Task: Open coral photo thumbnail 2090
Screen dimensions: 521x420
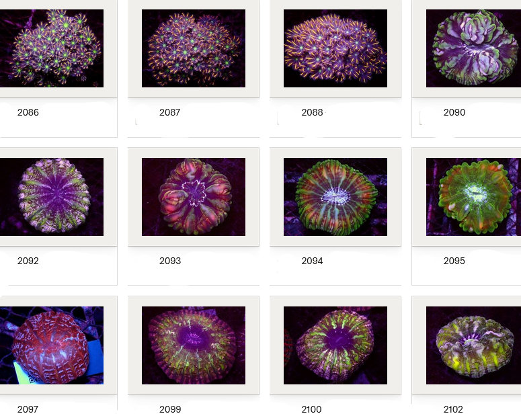Action: tap(473, 48)
